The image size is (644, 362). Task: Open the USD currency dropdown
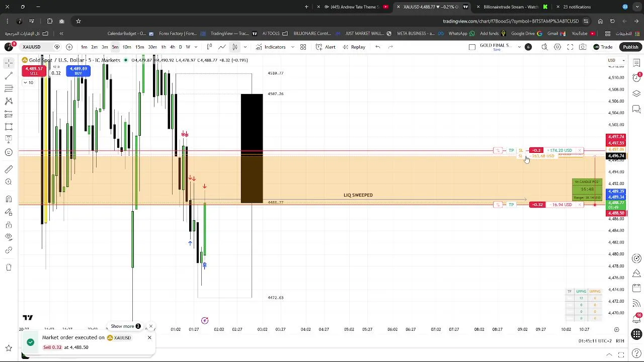point(615,60)
